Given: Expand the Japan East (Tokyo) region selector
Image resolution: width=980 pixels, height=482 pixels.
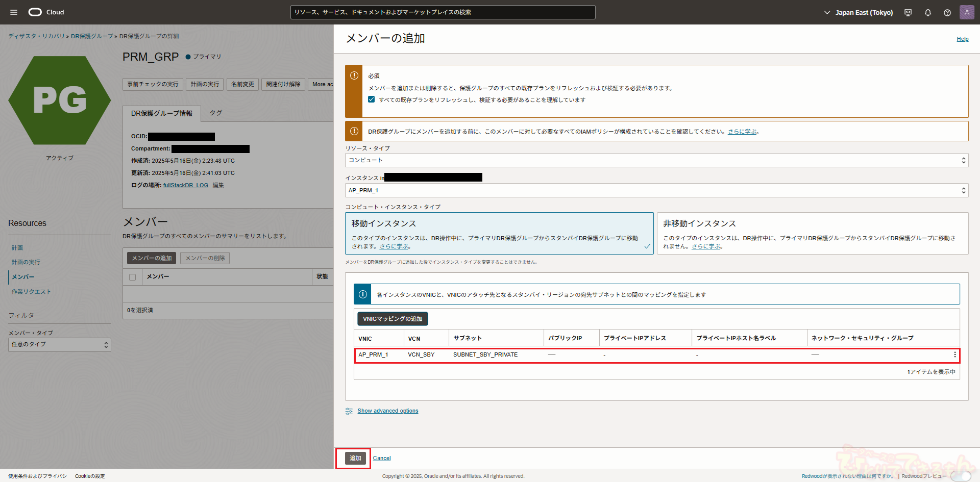Looking at the screenshot, I should (x=858, y=13).
